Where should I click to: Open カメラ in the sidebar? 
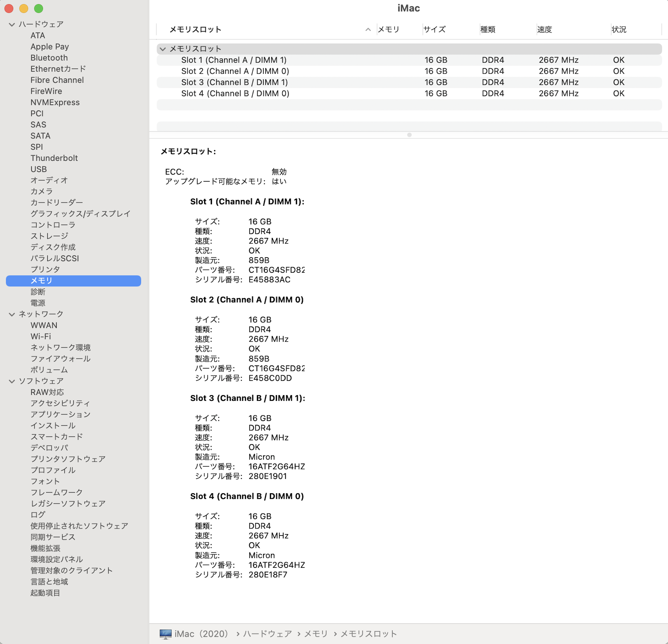coord(42,192)
